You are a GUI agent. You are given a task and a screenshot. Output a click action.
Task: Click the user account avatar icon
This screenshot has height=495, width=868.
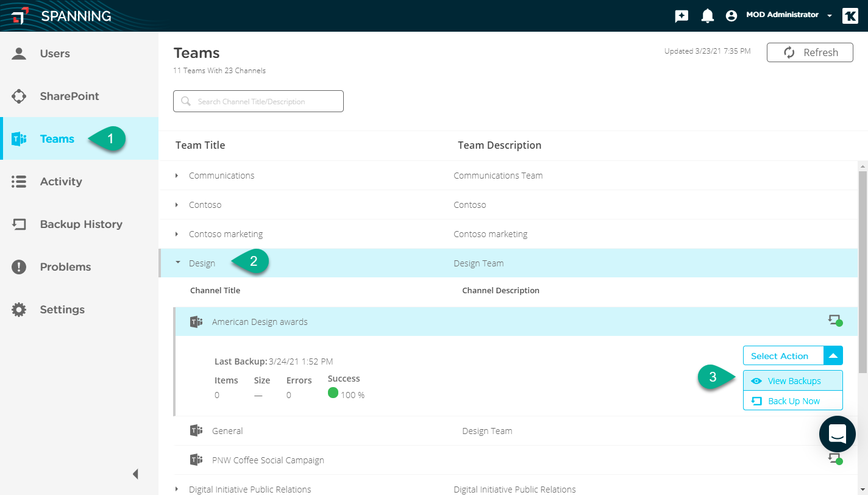(x=731, y=16)
